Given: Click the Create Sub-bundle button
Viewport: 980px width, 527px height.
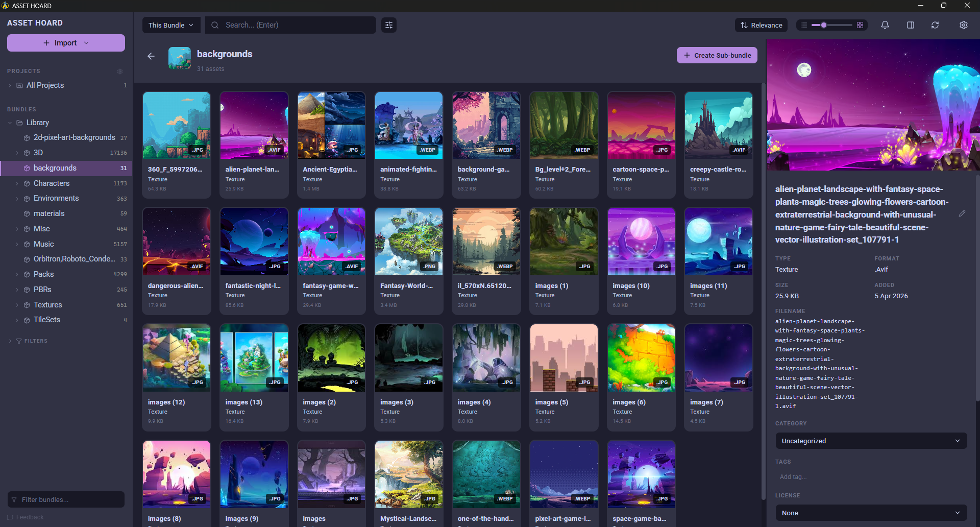Looking at the screenshot, I should [717, 55].
